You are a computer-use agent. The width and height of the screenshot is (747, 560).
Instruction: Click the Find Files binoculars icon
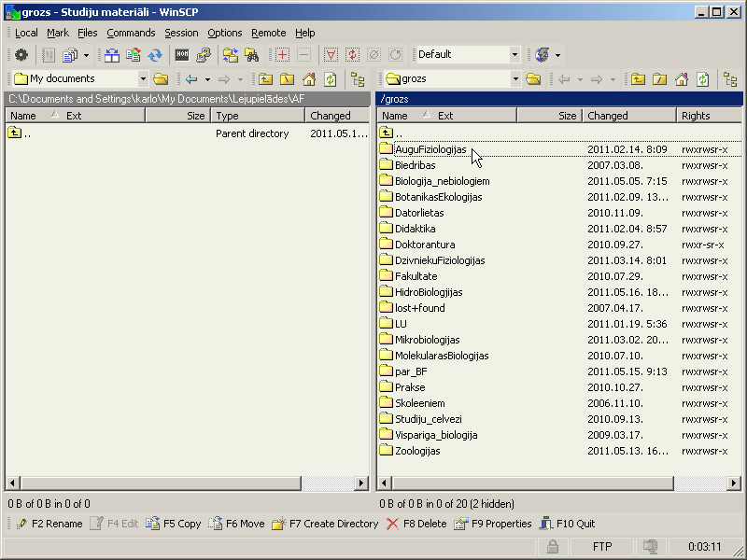coord(252,55)
